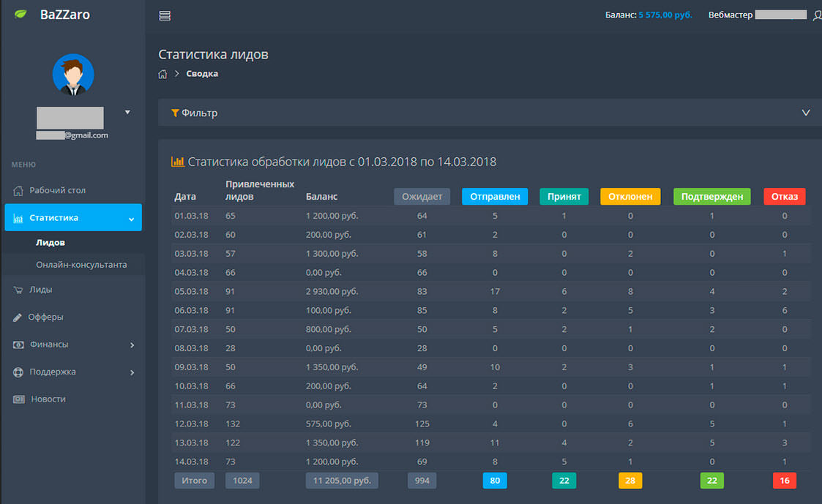Collapse the Статистика sidebar section
This screenshot has height=504, width=822.
(x=131, y=218)
